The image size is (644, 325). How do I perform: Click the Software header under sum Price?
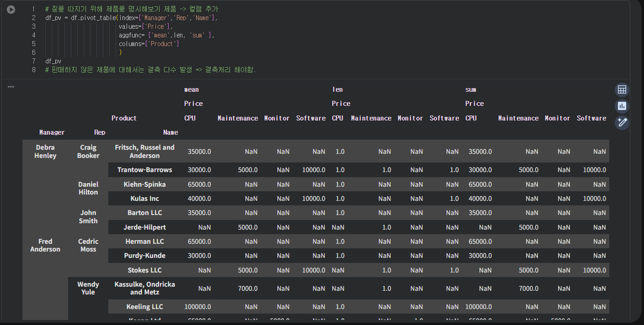coord(591,118)
